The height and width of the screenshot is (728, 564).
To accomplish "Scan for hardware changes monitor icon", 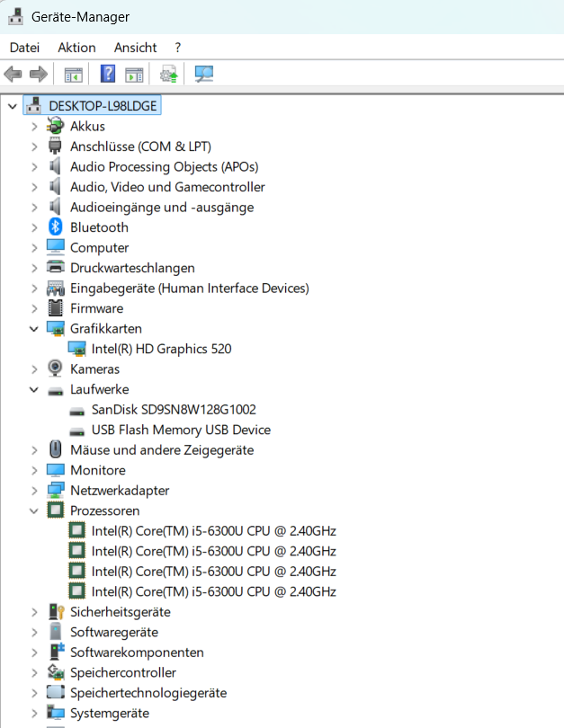I will (x=204, y=74).
